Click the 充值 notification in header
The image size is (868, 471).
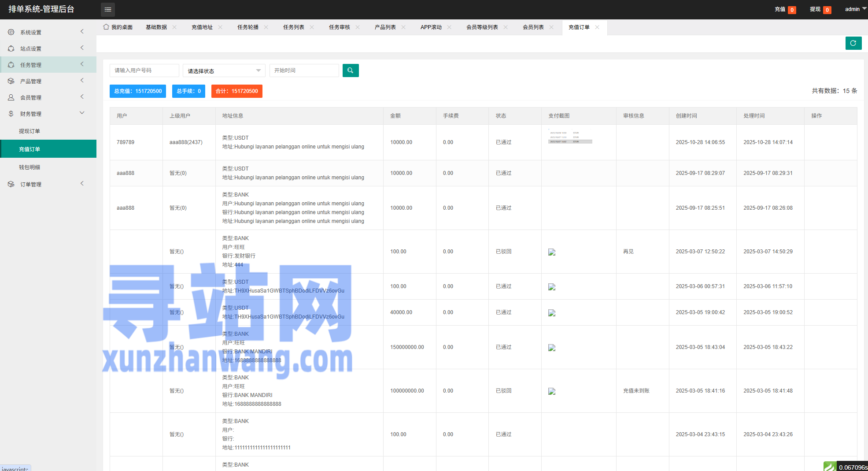(784, 9)
